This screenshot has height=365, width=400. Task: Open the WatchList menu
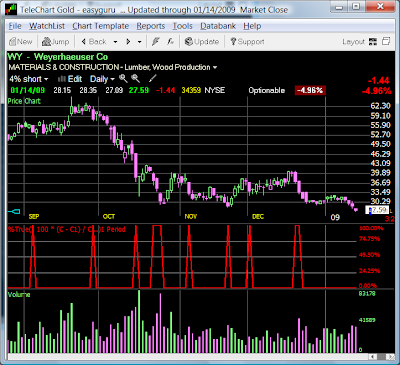click(x=47, y=26)
